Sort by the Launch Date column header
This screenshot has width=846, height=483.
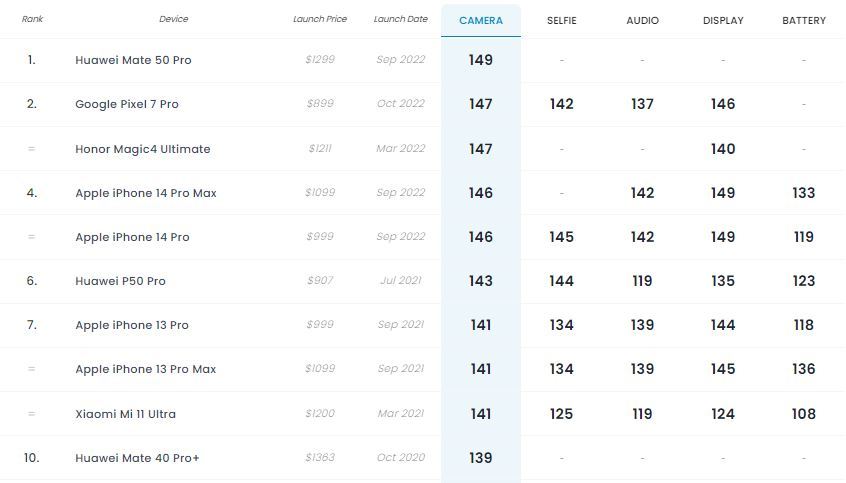coord(401,19)
